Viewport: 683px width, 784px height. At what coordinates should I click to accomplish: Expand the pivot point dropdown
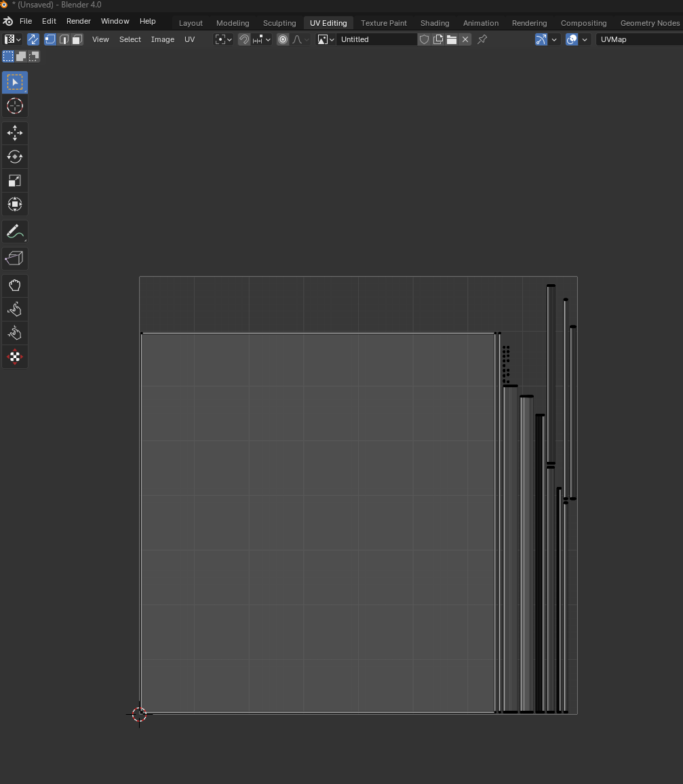coord(223,39)
